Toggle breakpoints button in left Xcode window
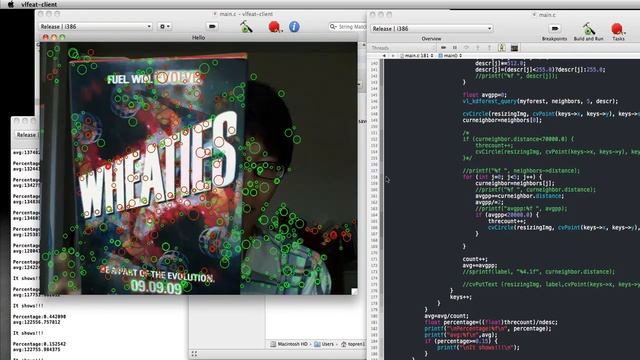640x360 pixels. pyautogui.click(x=212, y=27)
